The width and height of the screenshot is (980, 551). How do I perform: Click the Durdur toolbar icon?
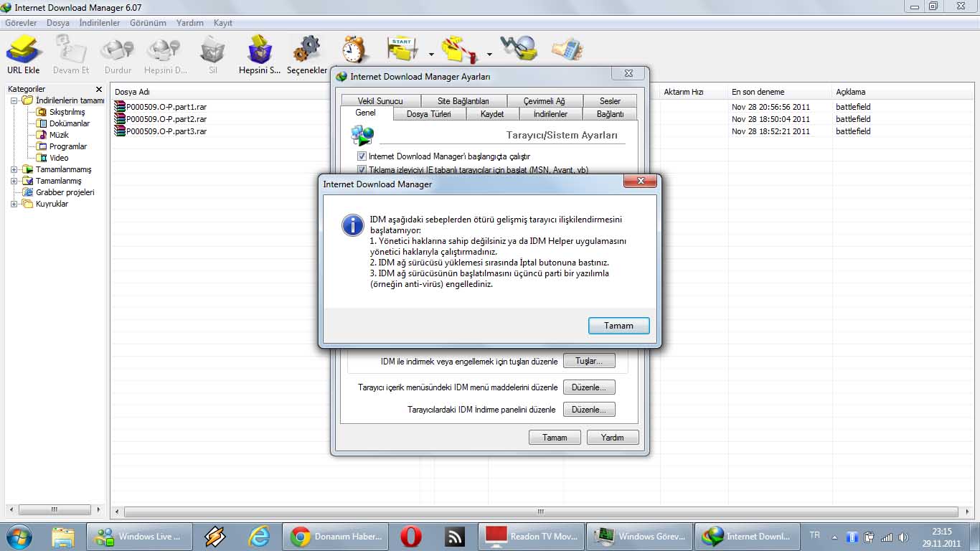[x=118, y=55]
